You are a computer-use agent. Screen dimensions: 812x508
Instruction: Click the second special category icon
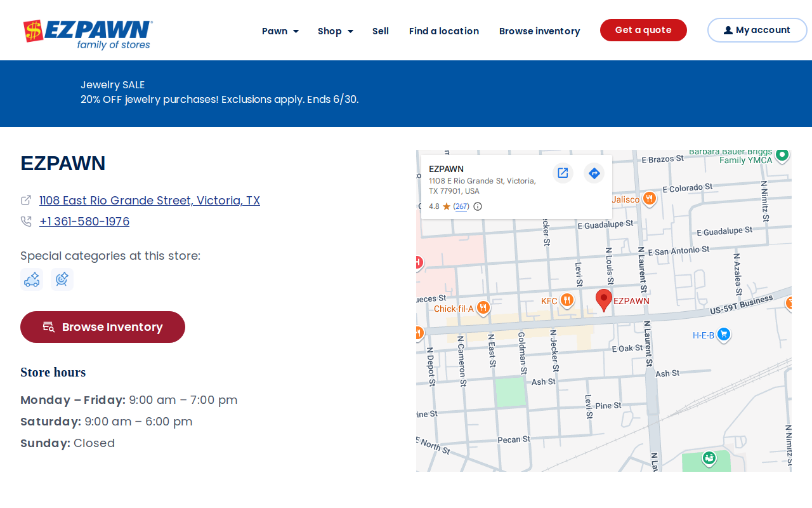click(x=62, y=279)
